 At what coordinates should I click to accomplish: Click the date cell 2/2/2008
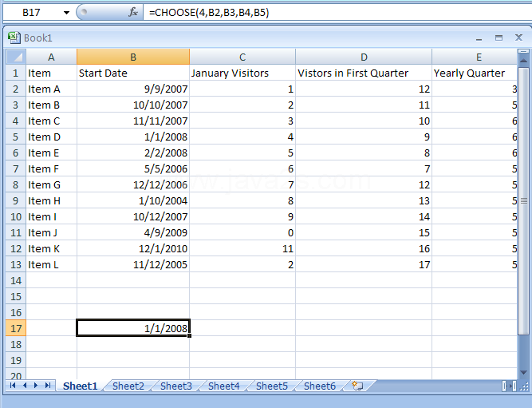click(x=133, y=153)
